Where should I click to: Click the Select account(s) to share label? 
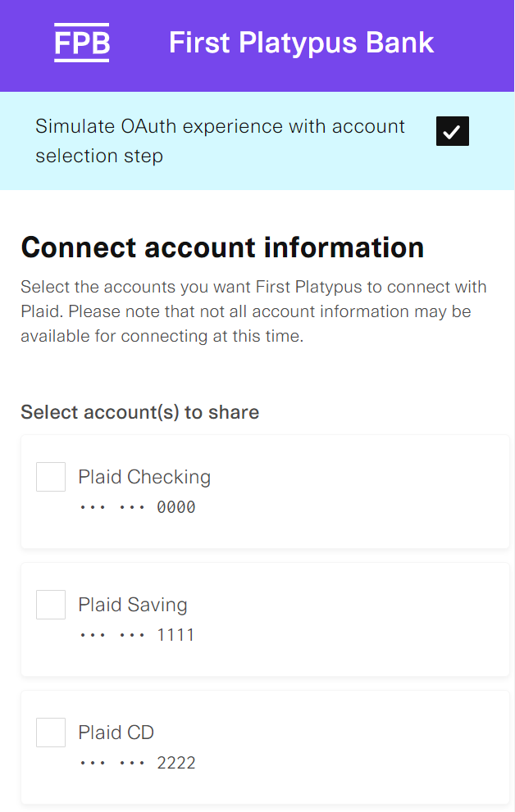click(139, 412)
